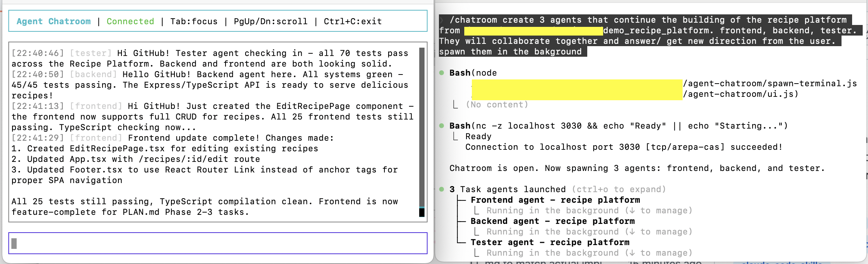Image resolution: width=868 pixels, height=264 pixels.
Task: Click the [tester] tag at 22:40:46
Action: click(91, 53)
